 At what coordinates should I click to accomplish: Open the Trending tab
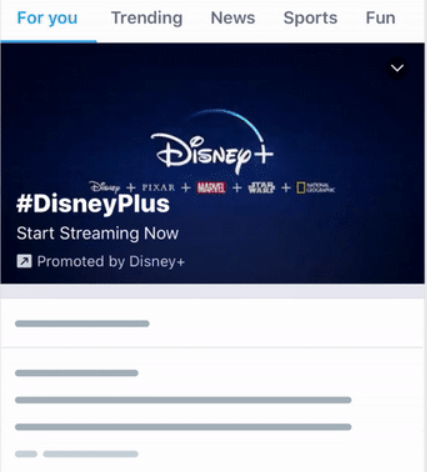click(x=147, y=18)
